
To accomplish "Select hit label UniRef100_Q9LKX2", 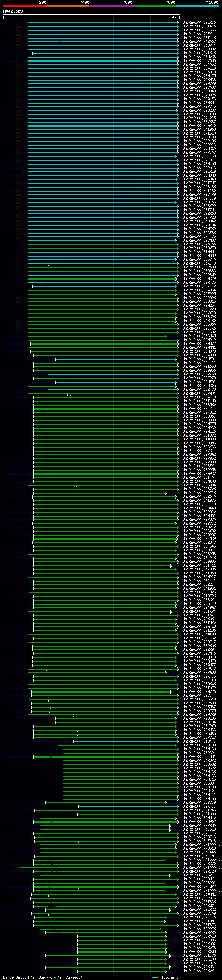I will (199, 909).
